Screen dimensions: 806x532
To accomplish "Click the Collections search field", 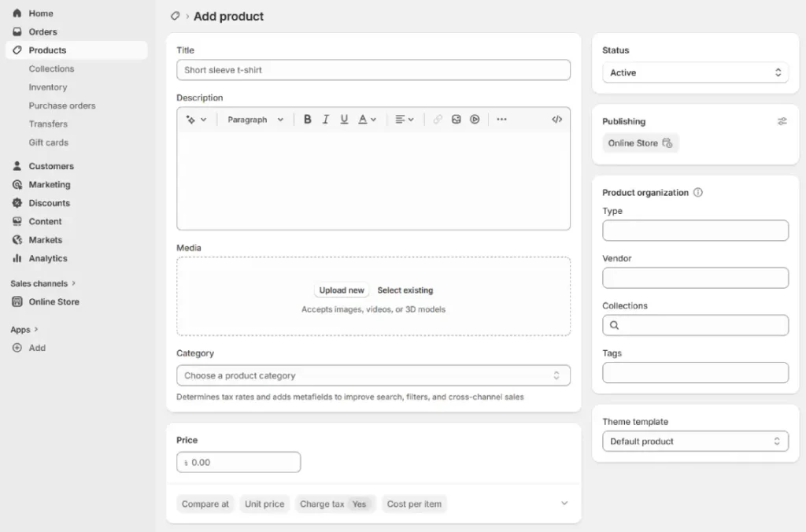I will point(695,325).
